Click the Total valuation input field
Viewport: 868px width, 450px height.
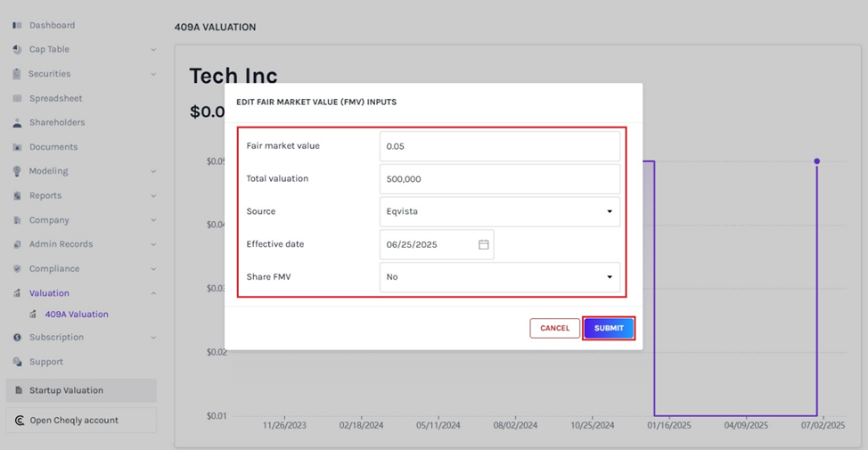(499, 179)
